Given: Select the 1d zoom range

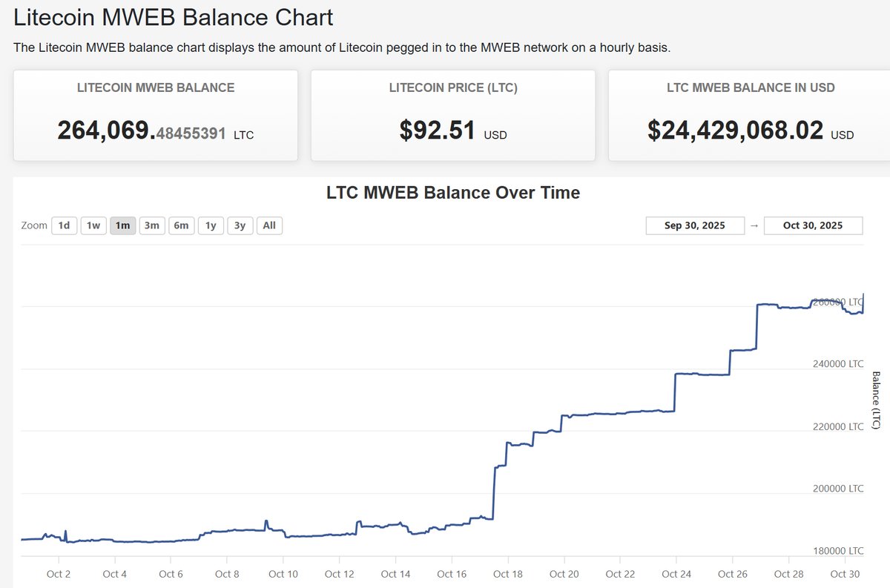Looking at the screenshot, I should [x=64, y=225].
